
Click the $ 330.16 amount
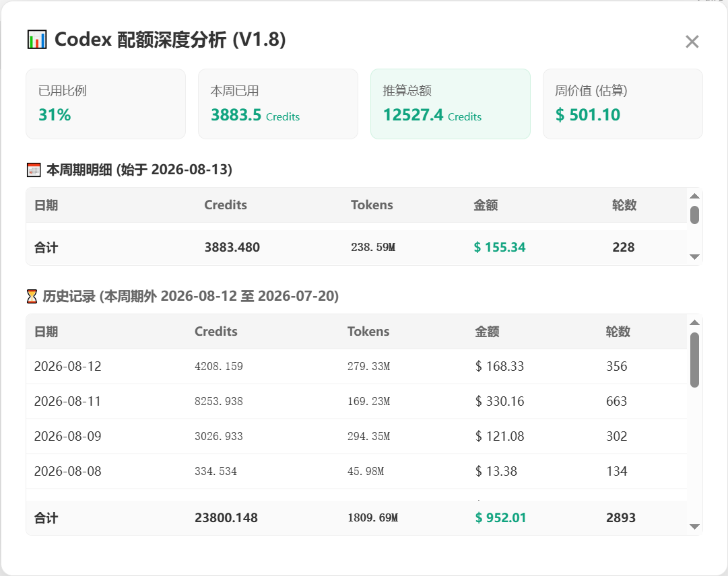pos(500,401)
